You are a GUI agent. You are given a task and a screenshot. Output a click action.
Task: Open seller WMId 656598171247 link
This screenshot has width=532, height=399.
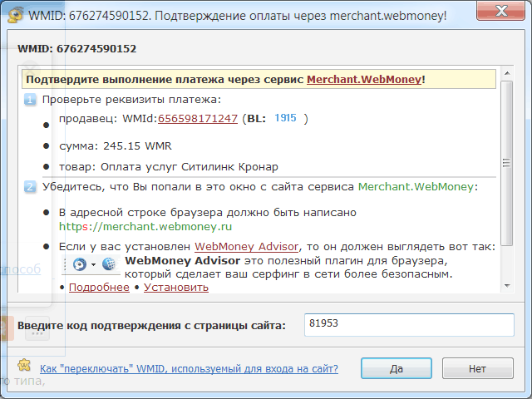tap(198, 118)
